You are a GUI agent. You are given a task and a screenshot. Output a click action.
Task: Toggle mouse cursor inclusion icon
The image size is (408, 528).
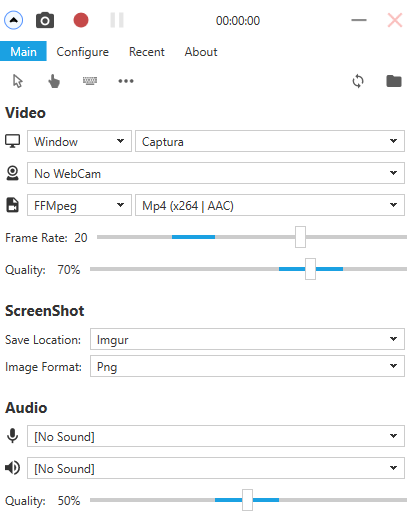coord(18,81)
